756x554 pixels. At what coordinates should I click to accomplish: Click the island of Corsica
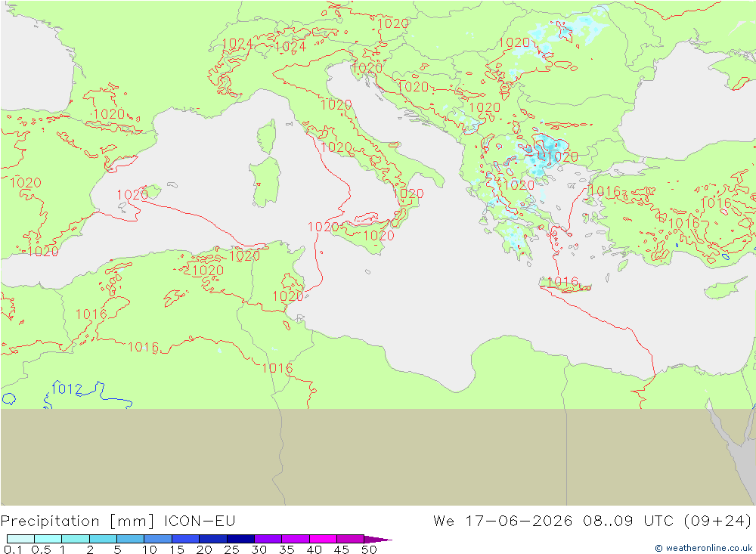click(x=267, y=137)
